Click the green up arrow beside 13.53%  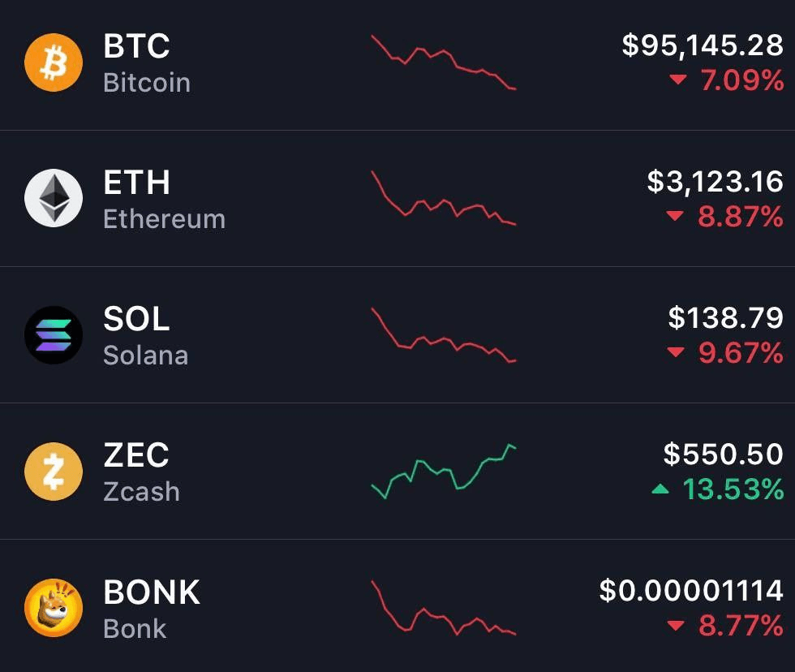pyautogui.click(x=661, y=489)
